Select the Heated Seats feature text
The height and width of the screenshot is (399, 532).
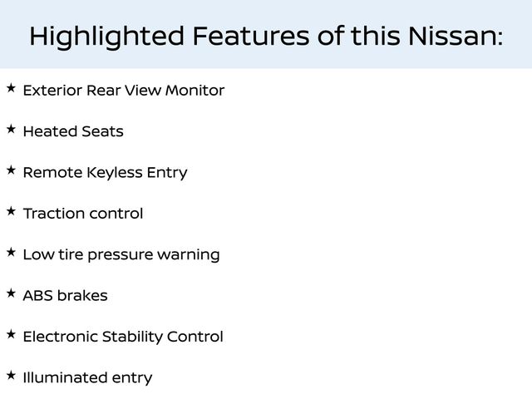point(73,131)
